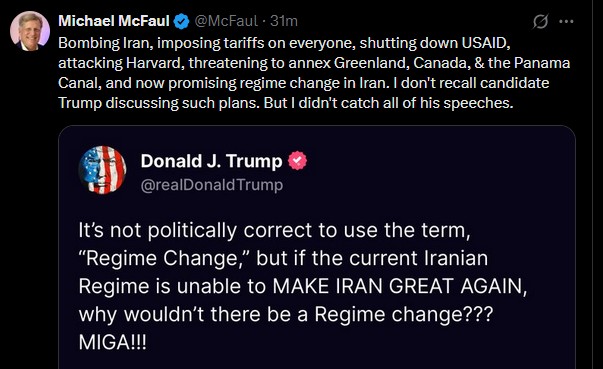Click the Donald J. Trump display name
This screenshot has height=369, width=603.
pos(211,161)
